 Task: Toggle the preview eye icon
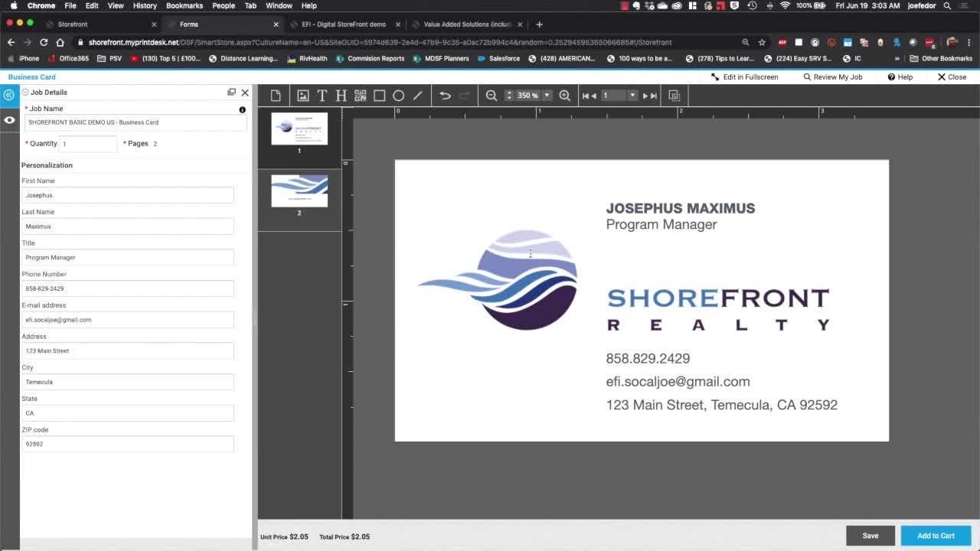[x=9, y=120]
